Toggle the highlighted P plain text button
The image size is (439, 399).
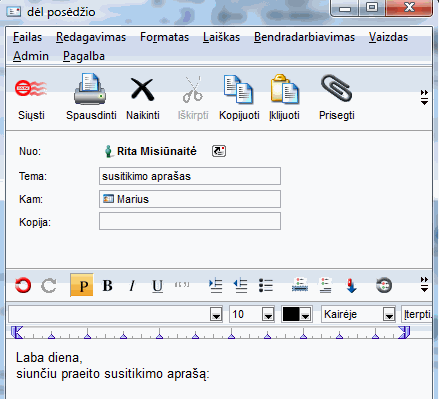click(x=82, y=285)
